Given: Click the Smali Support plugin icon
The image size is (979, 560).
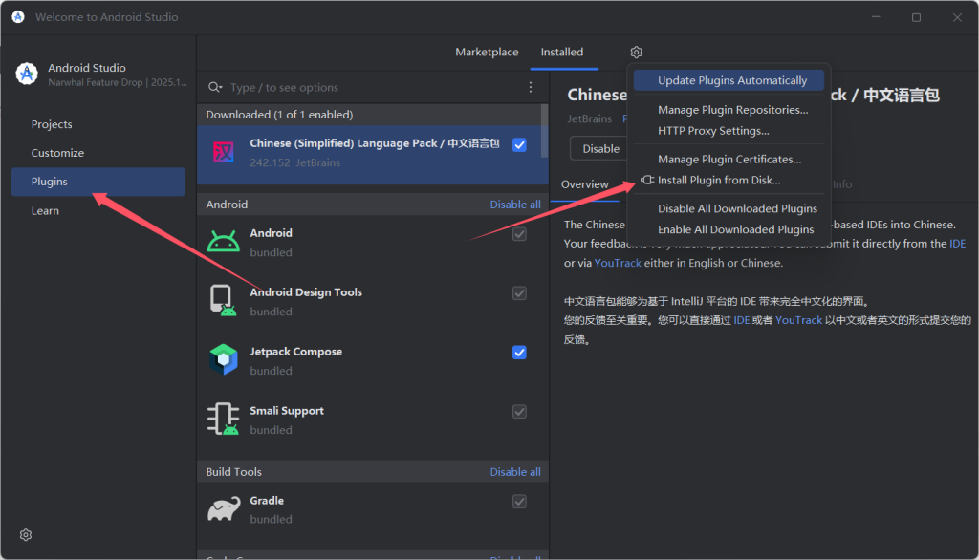Looking at the screenshot, I should tap(224, 419).
